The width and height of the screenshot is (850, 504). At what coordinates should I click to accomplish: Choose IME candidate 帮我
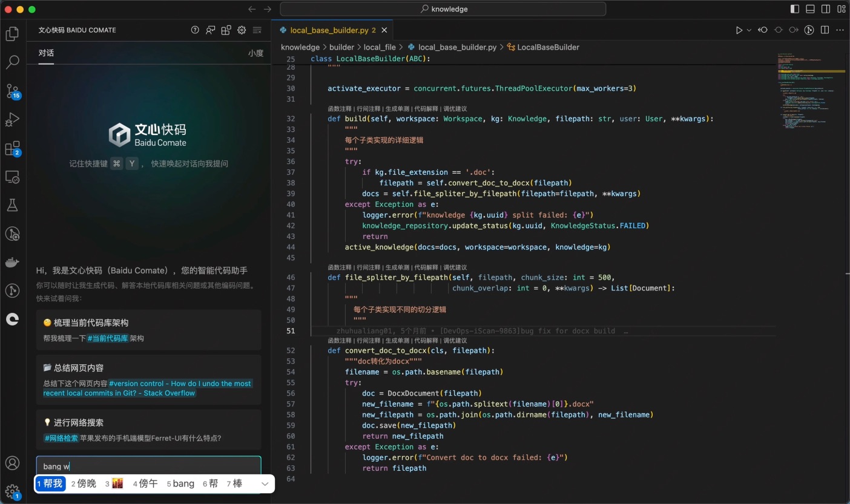pyautogui.click(x=50, y=483)
